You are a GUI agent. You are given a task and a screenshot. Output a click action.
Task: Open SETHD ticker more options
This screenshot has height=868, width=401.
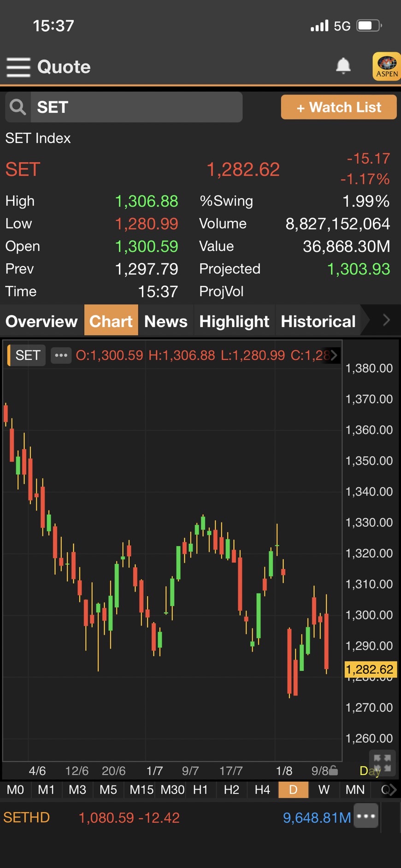point(366,816)
